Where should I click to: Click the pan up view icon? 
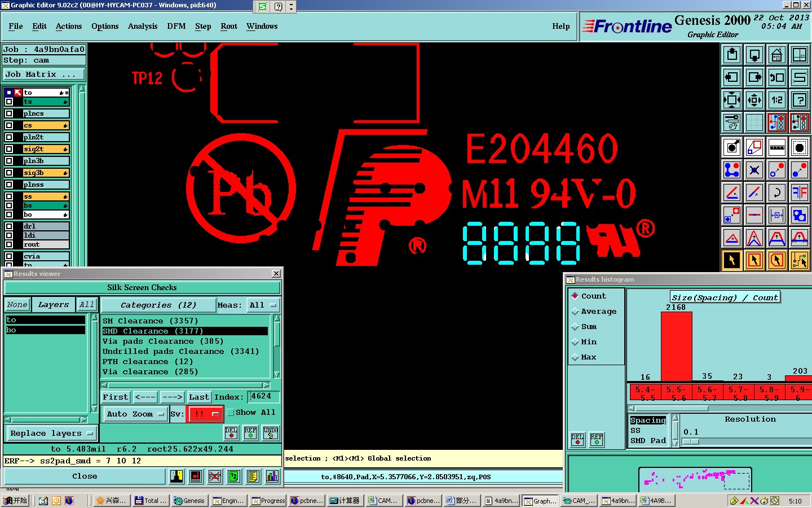click(732, 55)
